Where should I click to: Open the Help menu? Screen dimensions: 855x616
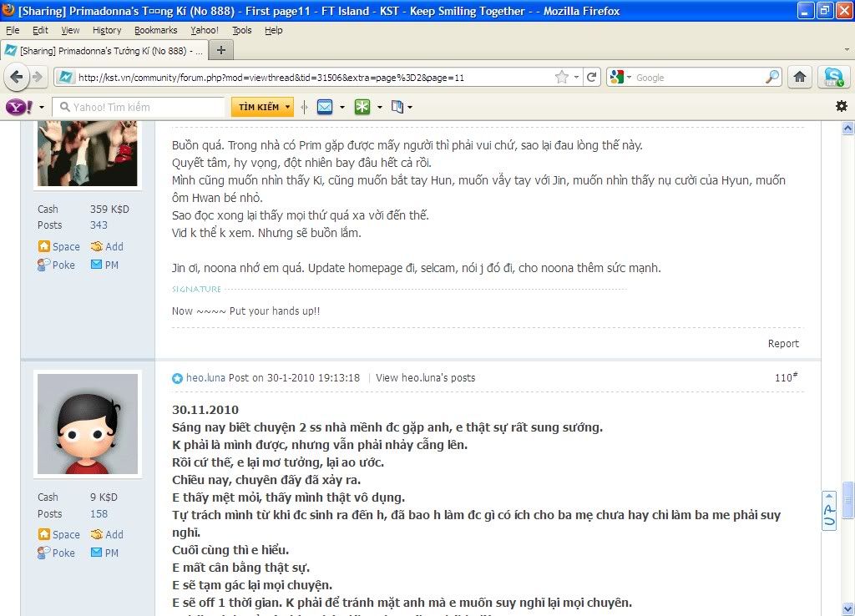(x=274, y=30)
